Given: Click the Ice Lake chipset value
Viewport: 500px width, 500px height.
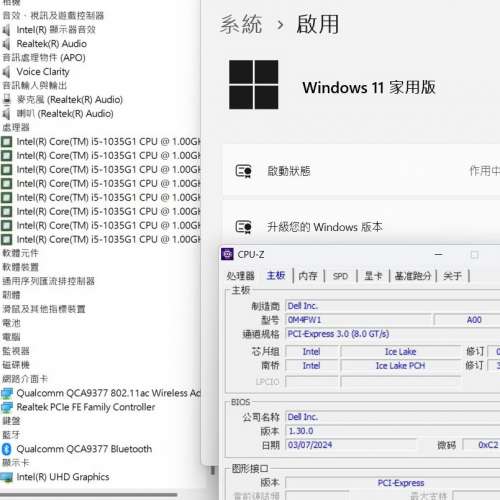Looking at the screenshot, I should (x=401, y=352).
